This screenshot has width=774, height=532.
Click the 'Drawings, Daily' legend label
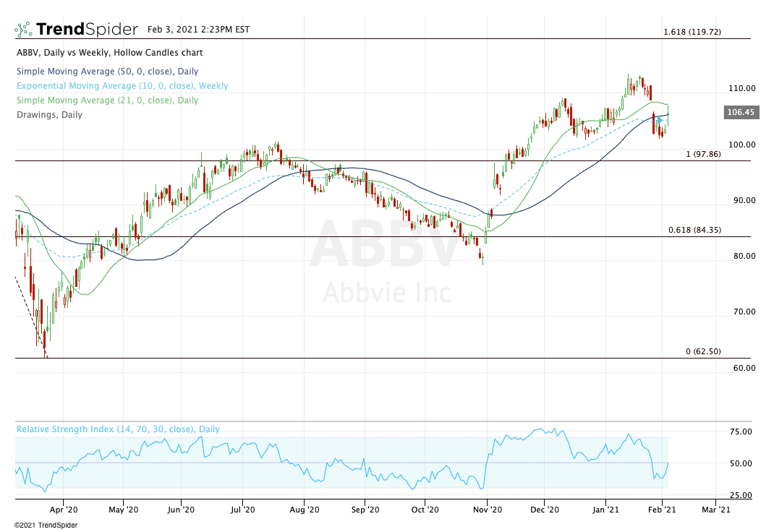tap(49, 114)
